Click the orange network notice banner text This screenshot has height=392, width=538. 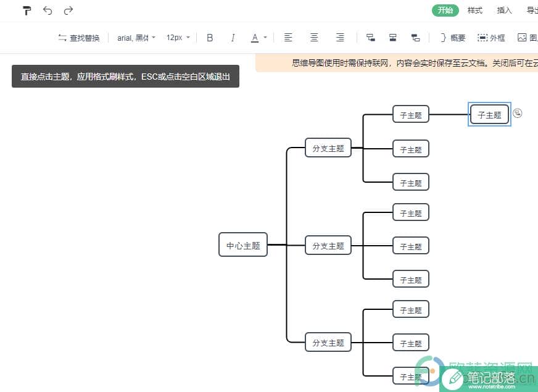click(415, 63)
